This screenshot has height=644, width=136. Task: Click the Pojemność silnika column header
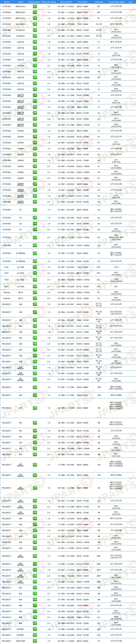[49, 2]
